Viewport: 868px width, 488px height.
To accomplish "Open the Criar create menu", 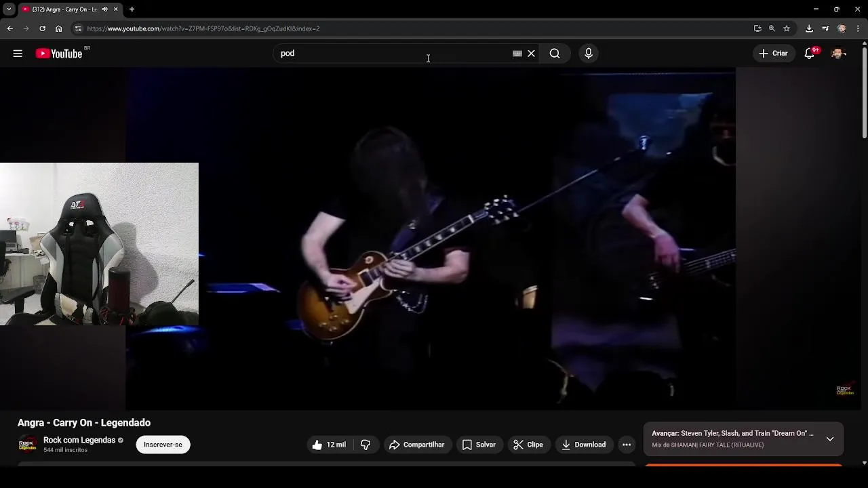I will click(x=774, y=54).
